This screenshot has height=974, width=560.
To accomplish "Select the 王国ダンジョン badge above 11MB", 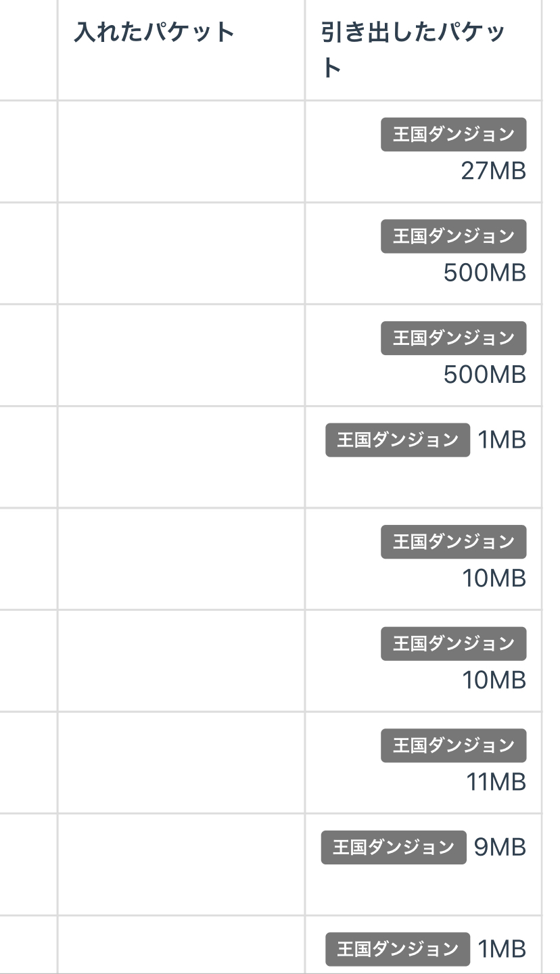I will tap(453, 745).
